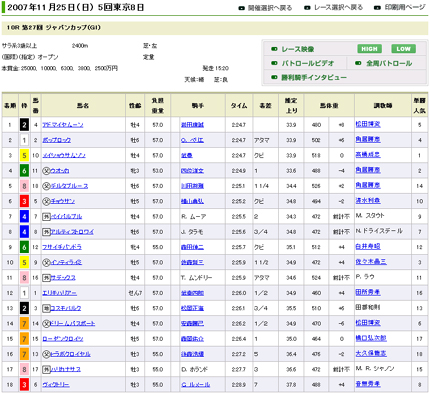Open trainer 角居勝彦 in ポップロック row
Viewport: 430px width, 394px height.
(x=368, y=139)
